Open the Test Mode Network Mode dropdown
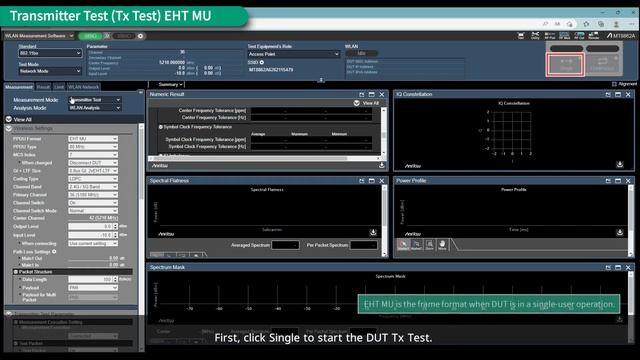The height and width of the screenshot is (360, 640). coord(50,71)
